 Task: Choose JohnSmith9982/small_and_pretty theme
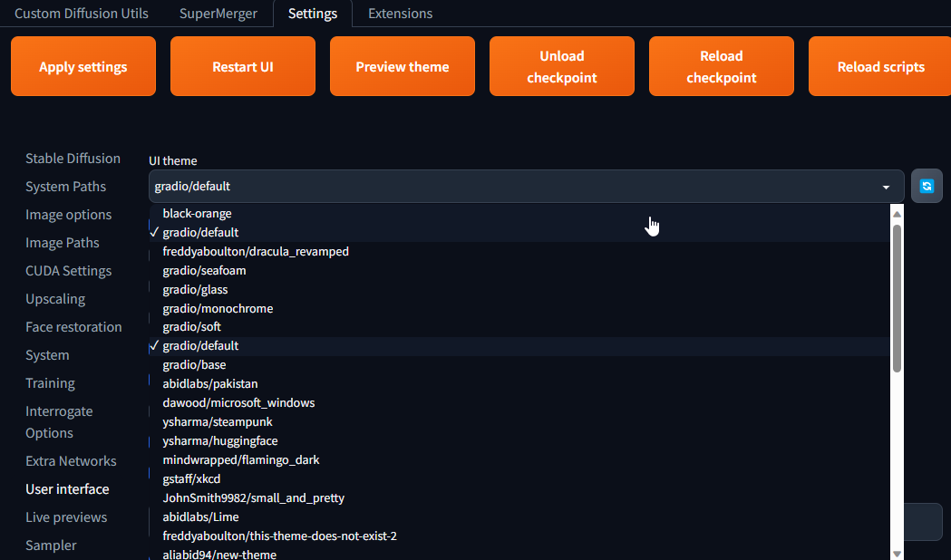[519, 498]
